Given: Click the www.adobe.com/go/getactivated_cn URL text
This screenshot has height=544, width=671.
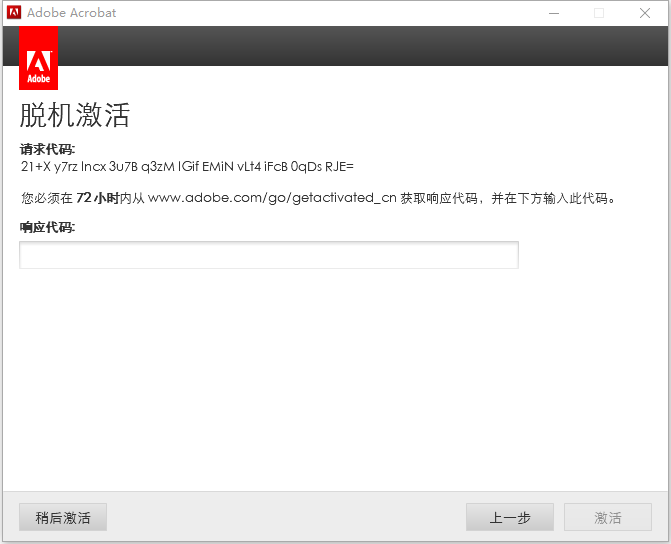Looking at the screenshot, I should pyautogui.click(x=272, y=198).
